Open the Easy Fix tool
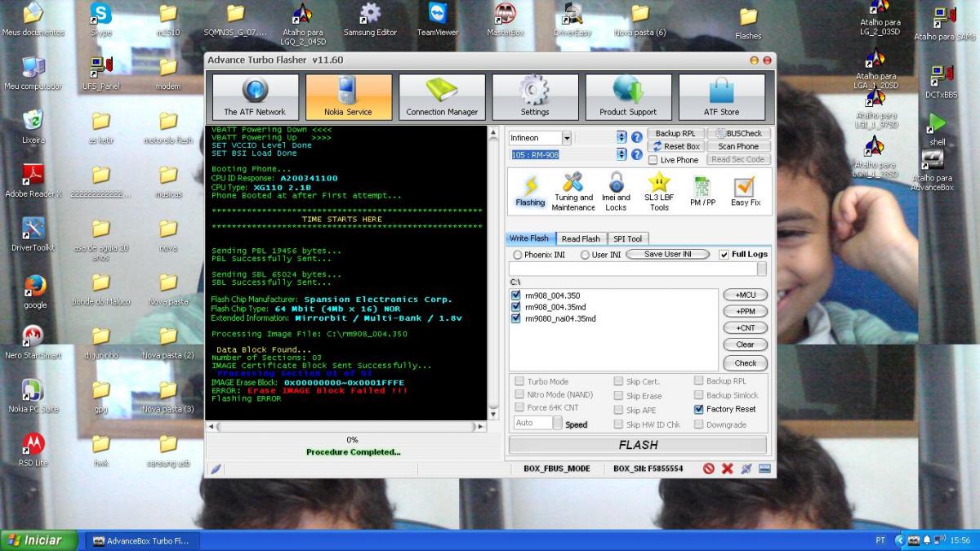This screenshot has height=551, width=980. click(x=745, y=192)
